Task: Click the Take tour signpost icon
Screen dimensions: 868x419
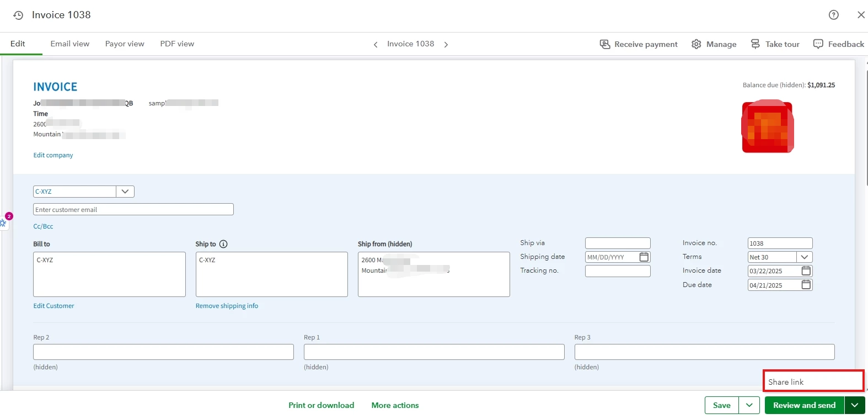Action: pos(756,44)
